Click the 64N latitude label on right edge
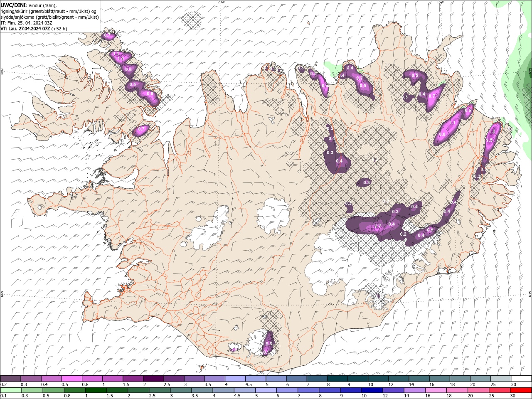This screenshot has height=399, width=532. click(530, 293)
